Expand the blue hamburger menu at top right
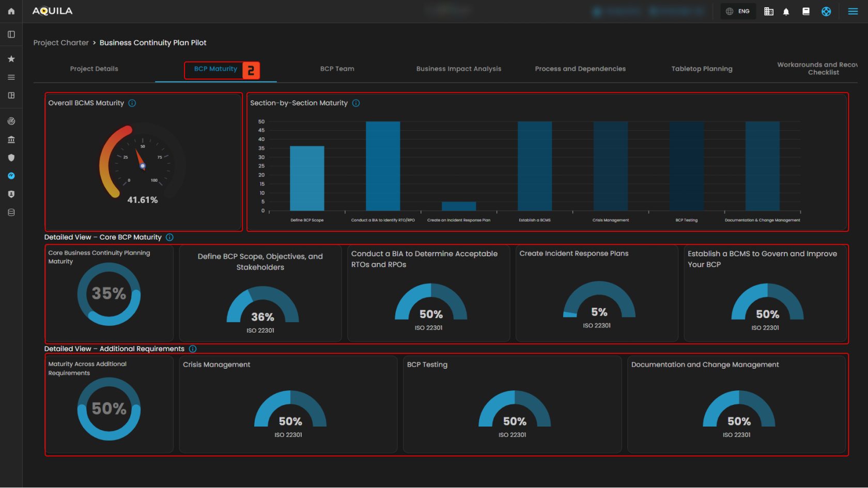Viewport: 868px width, 488px height. pos(853,11)
